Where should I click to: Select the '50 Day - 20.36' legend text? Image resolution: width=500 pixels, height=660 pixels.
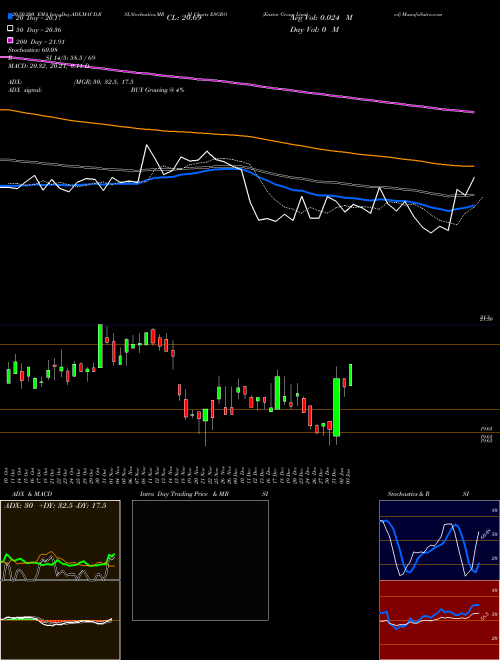[38, 30]
